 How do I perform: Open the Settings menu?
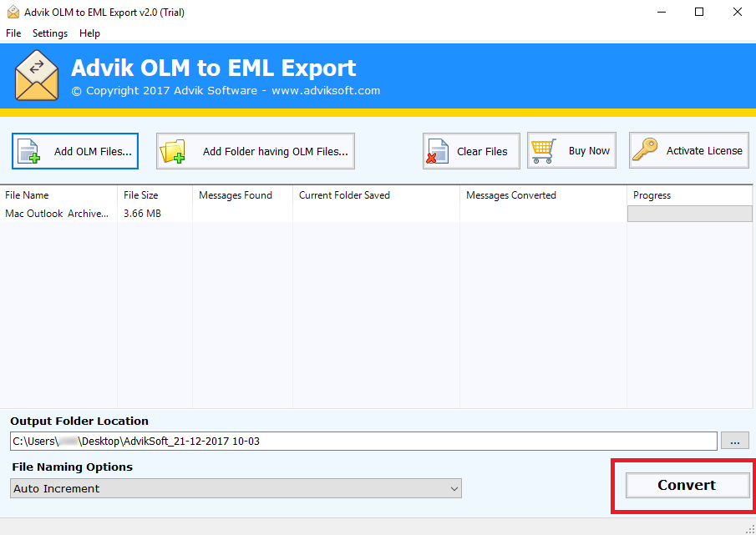[x=50, y=33]
